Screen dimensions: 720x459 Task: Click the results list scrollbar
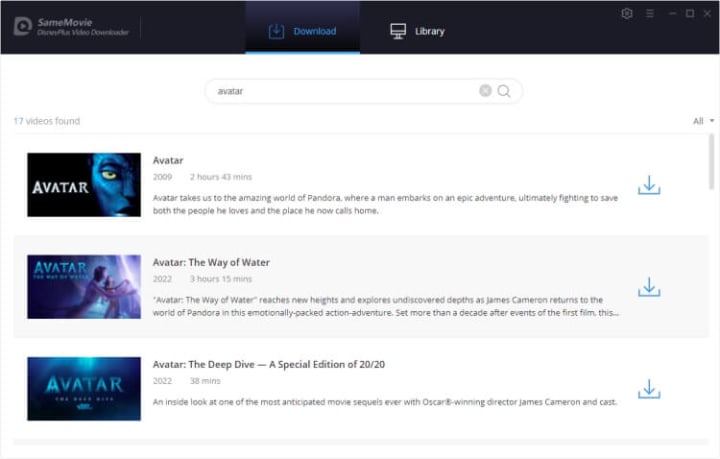[711, 162]
